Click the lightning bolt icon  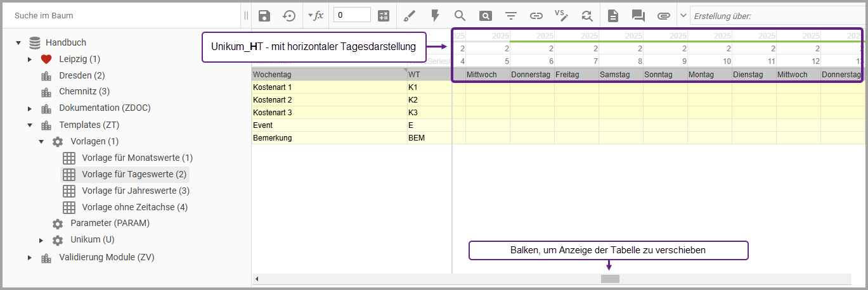point(435,16)
